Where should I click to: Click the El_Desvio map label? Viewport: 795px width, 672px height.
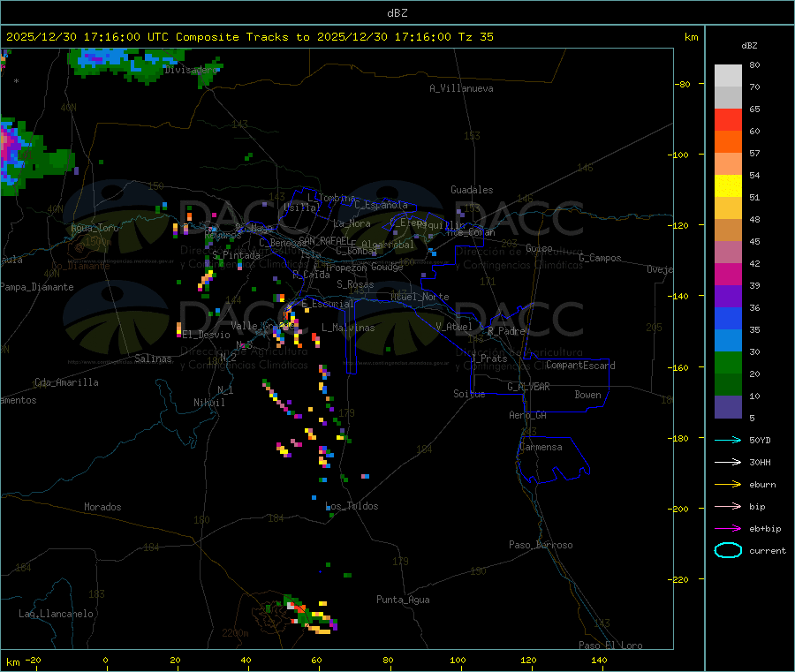pyautogui.click(x=207, y=335)
